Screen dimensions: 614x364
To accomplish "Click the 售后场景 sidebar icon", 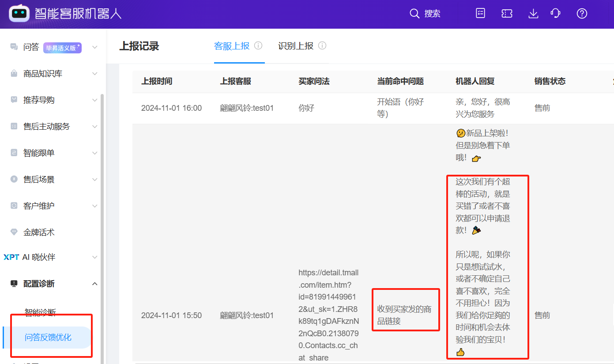I will pos(14,180).
